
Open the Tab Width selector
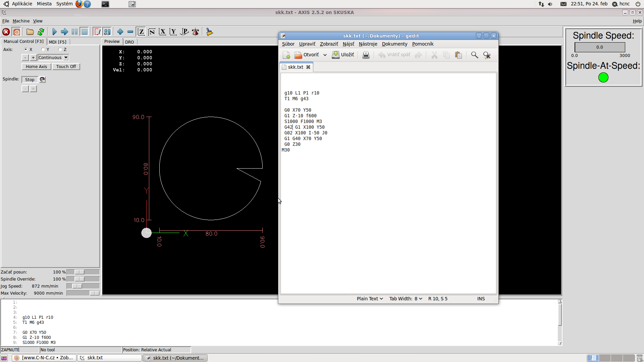[406, 299]
